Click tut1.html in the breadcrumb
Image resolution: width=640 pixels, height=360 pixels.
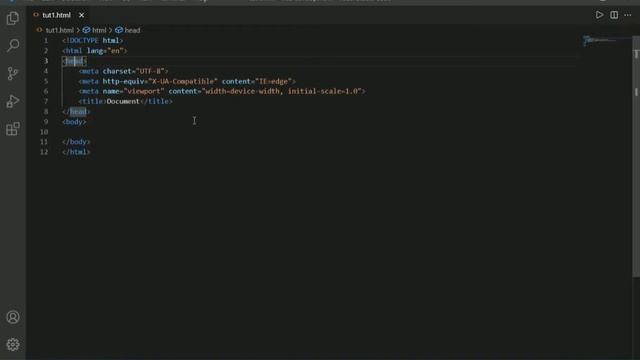point(60,30)
